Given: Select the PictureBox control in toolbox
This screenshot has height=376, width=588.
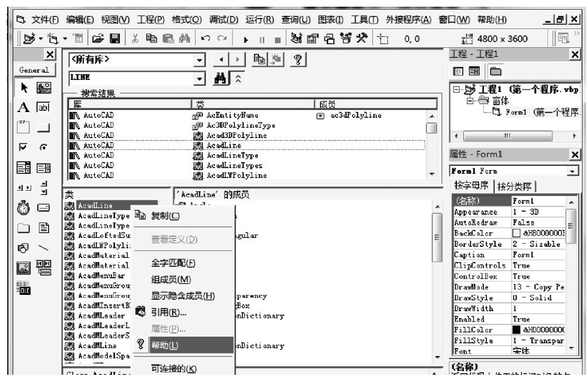Looking at the screenshot, I should coord(44,88).
